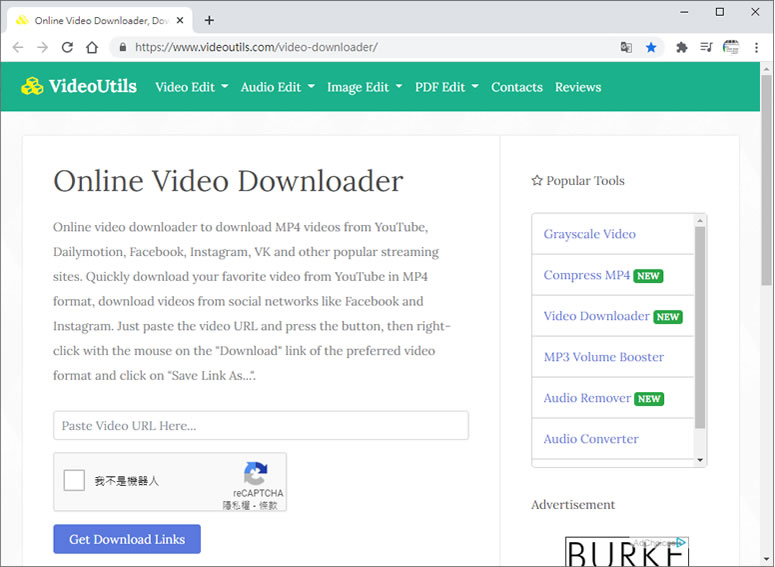Click the reCAPTCHA terms link
This screenshot has width=775, height=567.
[x=268, y=505]
